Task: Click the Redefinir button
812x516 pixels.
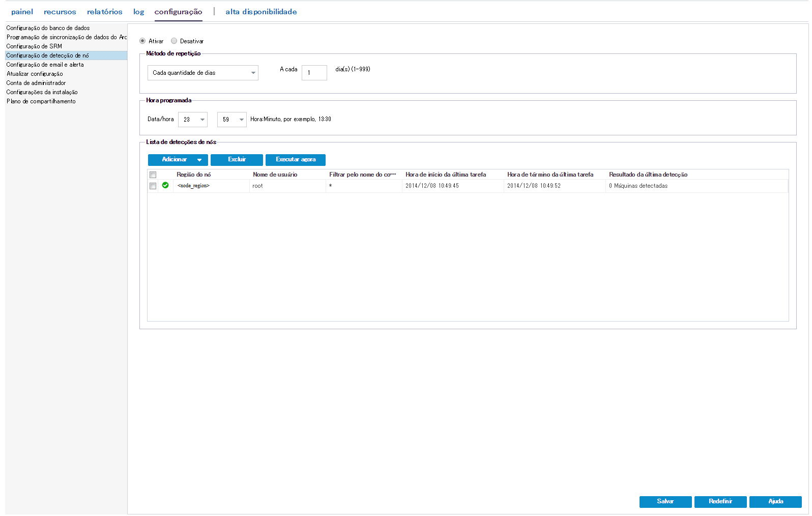Action: [x=720, y=502]
